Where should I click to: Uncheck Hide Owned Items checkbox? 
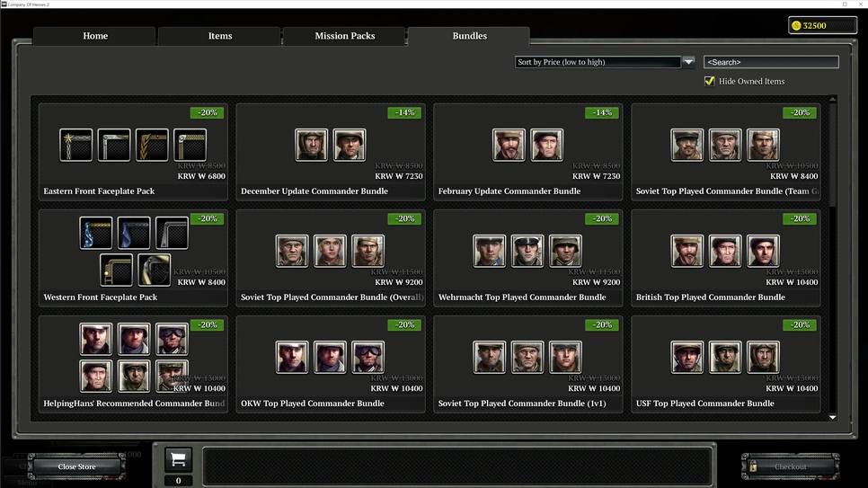tap(709, 82)
